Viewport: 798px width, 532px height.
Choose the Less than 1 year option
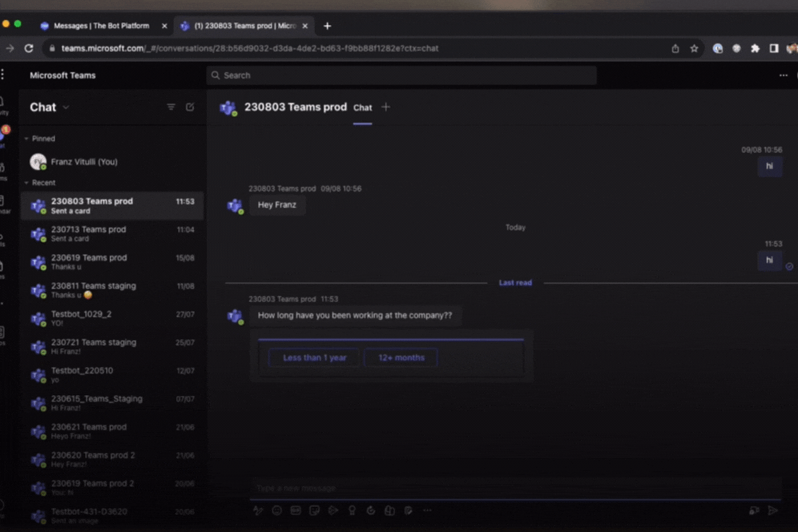click(x=315, y=358)
